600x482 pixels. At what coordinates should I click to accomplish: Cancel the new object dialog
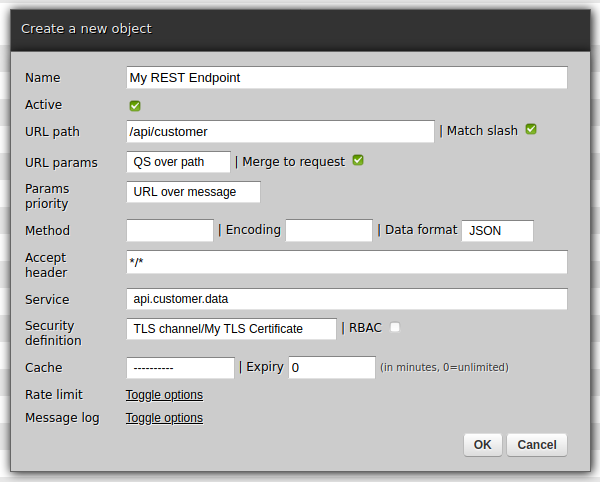pos(537,445)
